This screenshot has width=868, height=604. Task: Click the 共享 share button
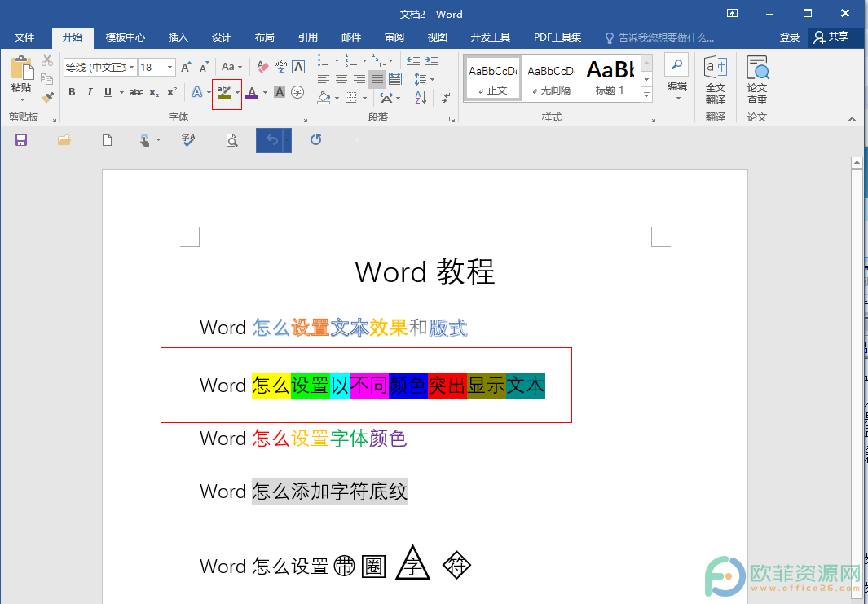pos(832,37)
